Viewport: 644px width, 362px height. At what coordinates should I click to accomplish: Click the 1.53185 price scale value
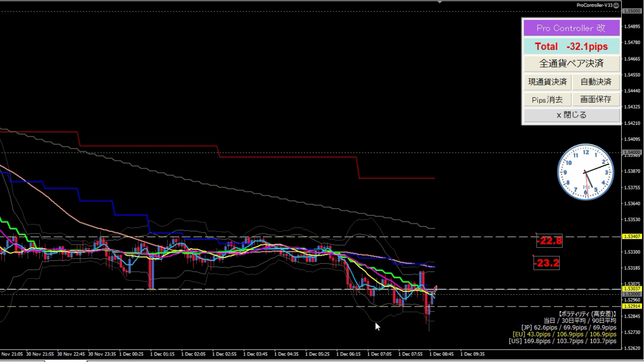[x=632, y=268]
